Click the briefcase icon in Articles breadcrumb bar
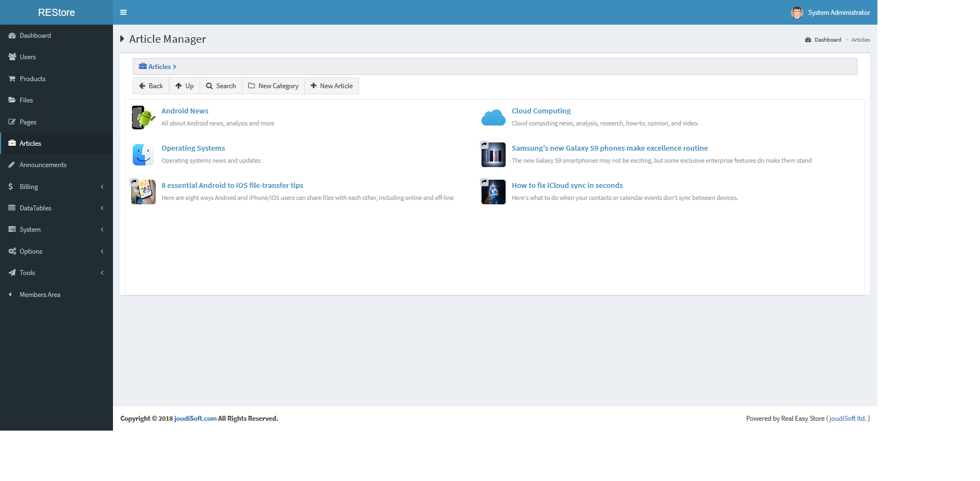Screen dimensions: 980x481 [143, 66]
